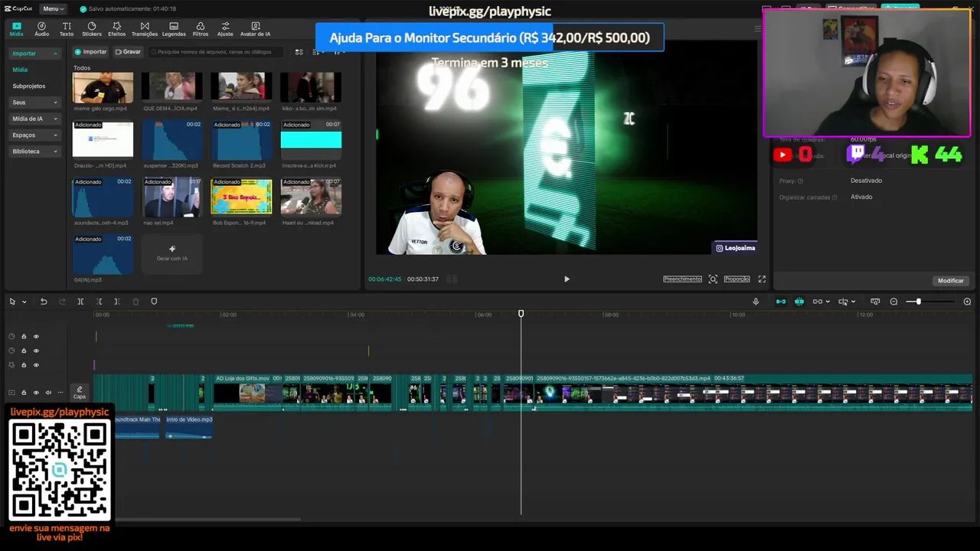
Task: Open the Transições tab
Action: (145, 29)
